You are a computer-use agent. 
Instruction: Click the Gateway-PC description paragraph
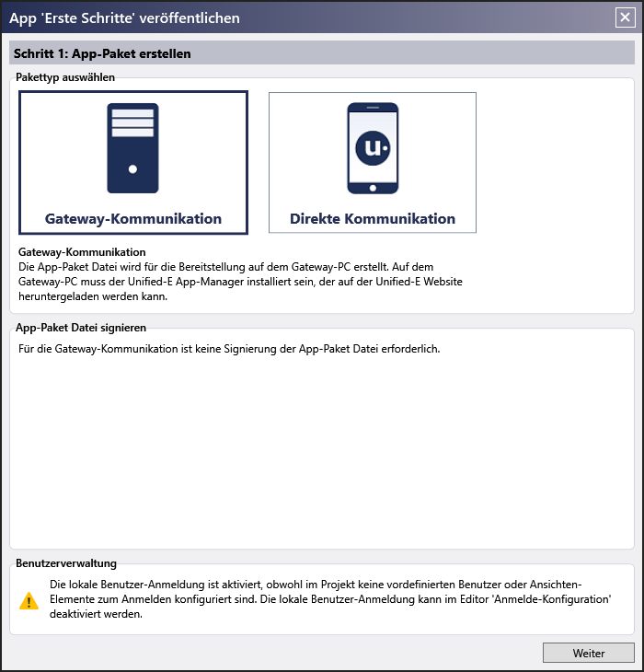tap(240, 282)
